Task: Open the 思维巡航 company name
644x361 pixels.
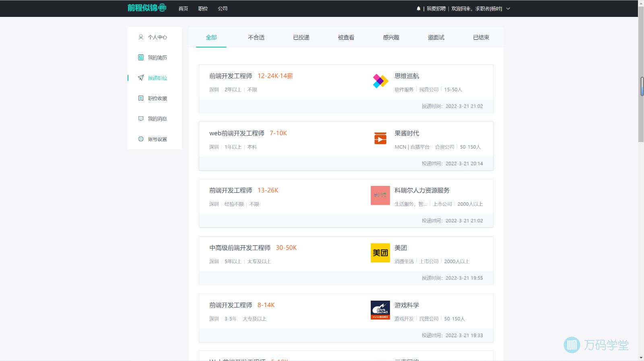Action: tap(407, 76)
